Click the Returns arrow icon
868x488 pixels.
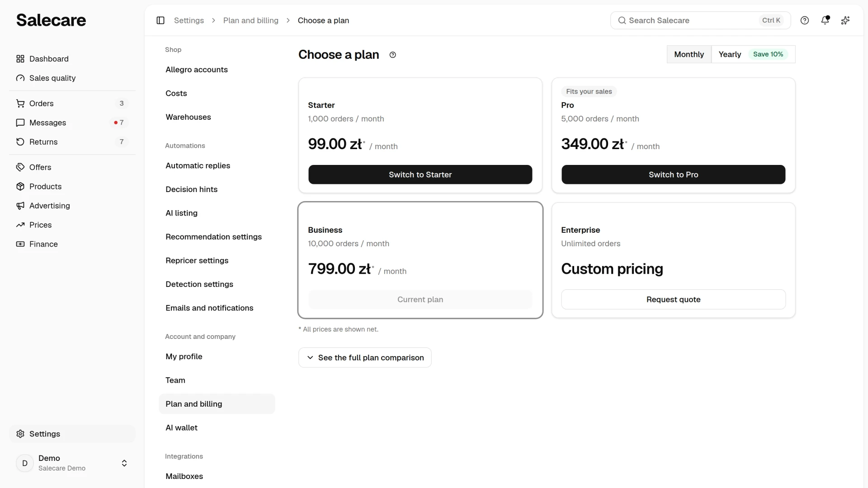click(x=20, y=142)
